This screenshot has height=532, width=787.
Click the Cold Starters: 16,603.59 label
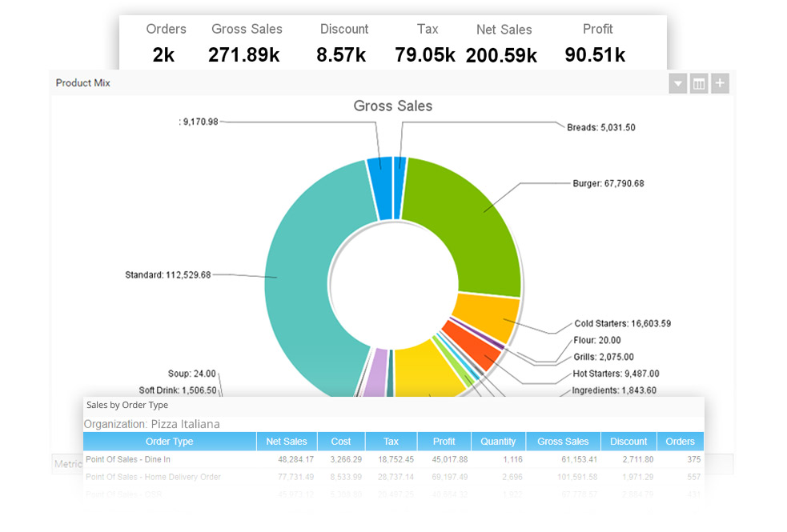[x=622, y=323]
